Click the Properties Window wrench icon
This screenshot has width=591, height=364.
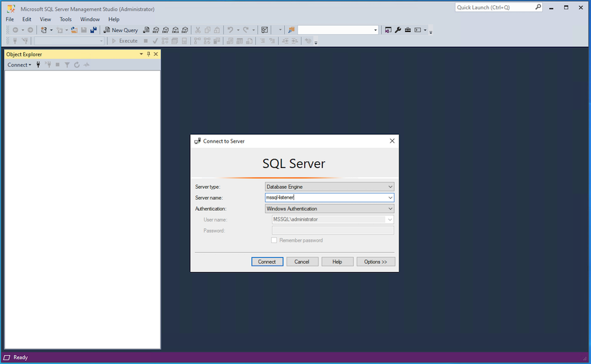[398, 30]
